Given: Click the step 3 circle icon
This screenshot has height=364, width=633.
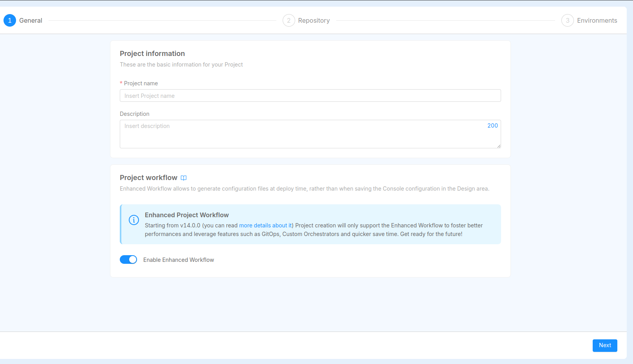Looking at the screenshot, I should pos(568,20).
